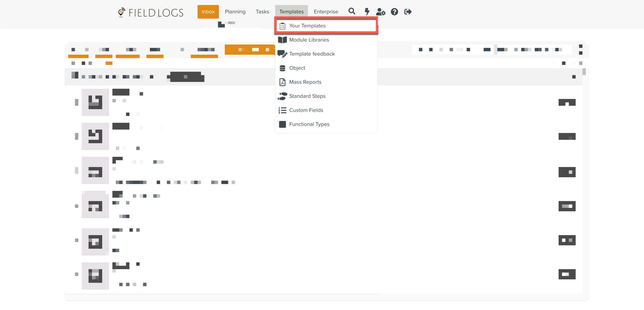
Task: Choose Mass Reports in Templates menu
Action: coord(305,82)
